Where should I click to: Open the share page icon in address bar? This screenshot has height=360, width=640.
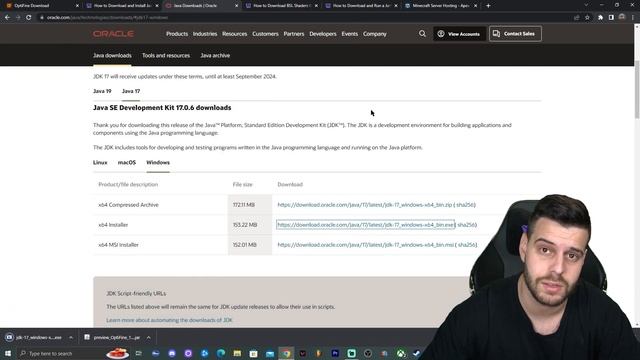pos(577,18)
